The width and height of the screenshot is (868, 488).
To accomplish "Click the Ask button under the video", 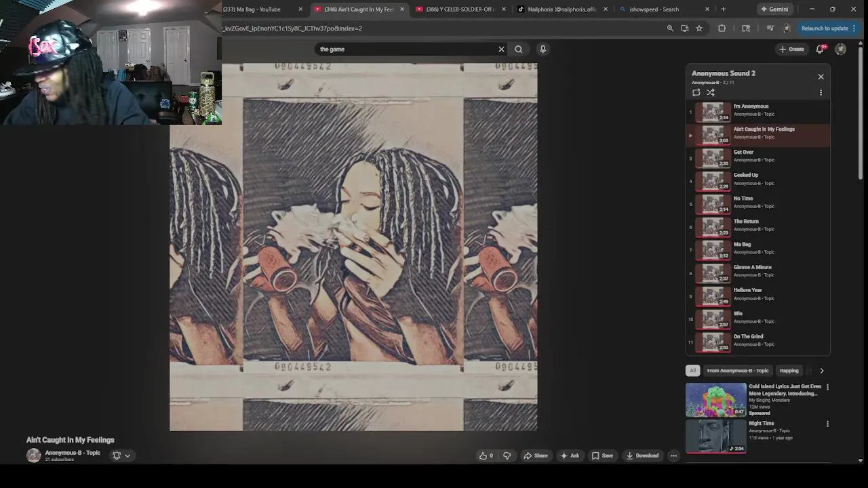I will 570,455.
